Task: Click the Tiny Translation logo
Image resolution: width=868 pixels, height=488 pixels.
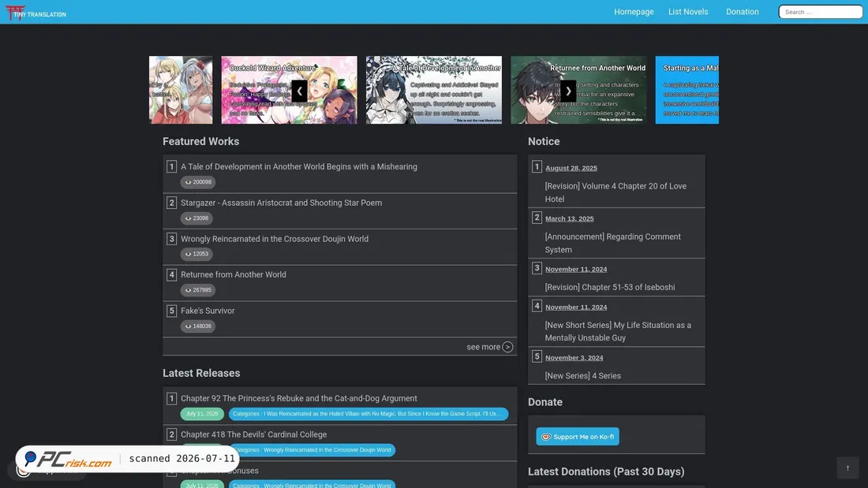Action: coord(36,12)
